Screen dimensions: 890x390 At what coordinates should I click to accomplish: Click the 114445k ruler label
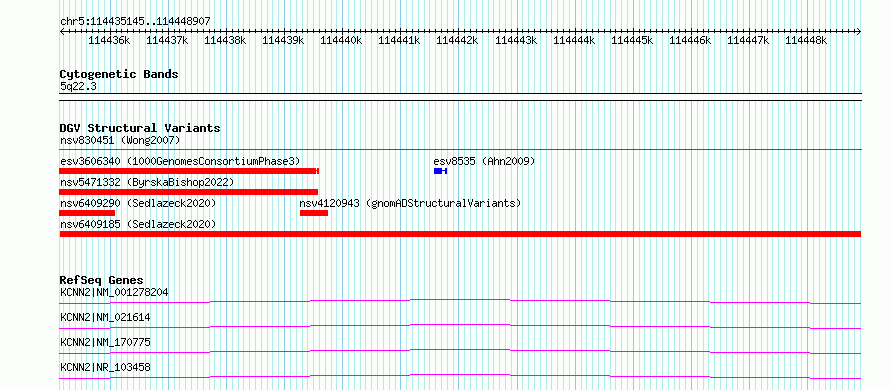pyautogui.click(x=632, y=40)
